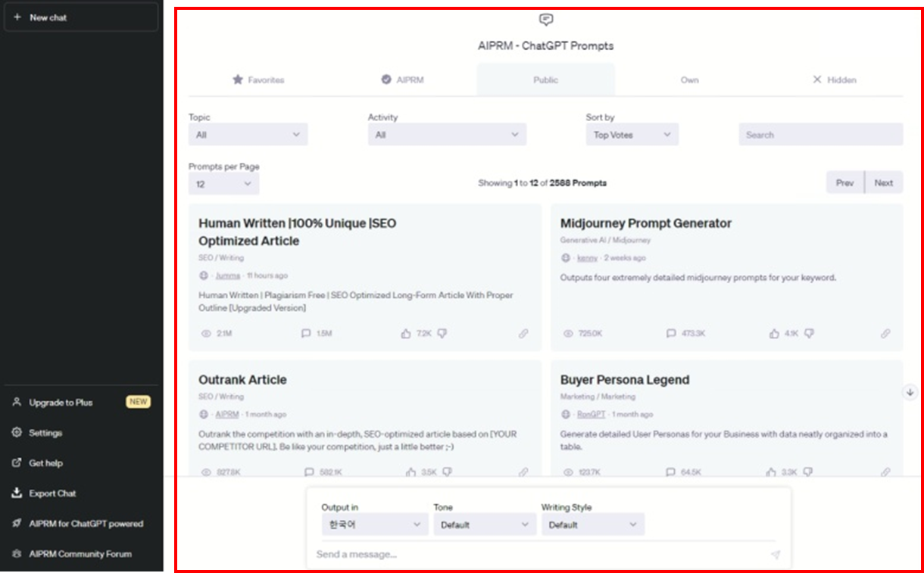Click the Settings gear icon
Viewport: 924px width, 573px height.
17,433
